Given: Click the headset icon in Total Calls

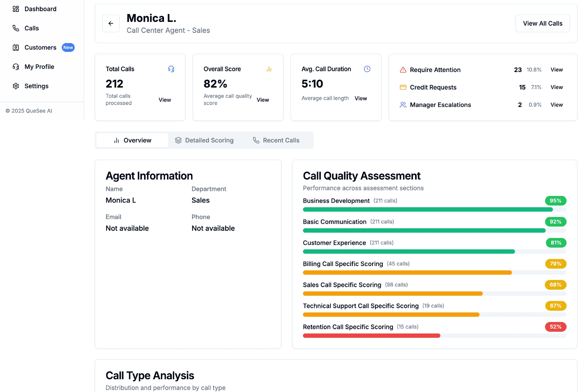Looking at the screenshot, I should pos(171,69).
